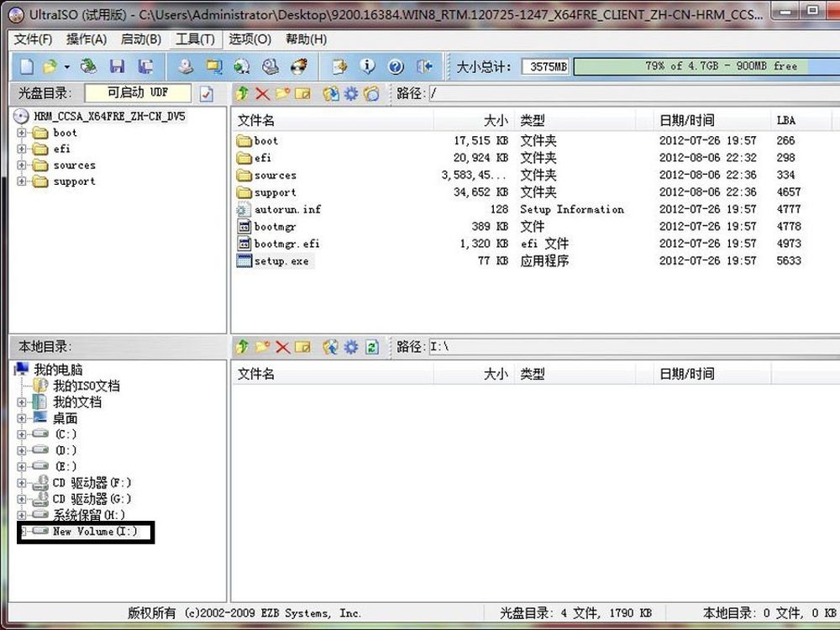Expand the sources folder in disc tree
The image size is (840, 630).
[x=22, y=165]
